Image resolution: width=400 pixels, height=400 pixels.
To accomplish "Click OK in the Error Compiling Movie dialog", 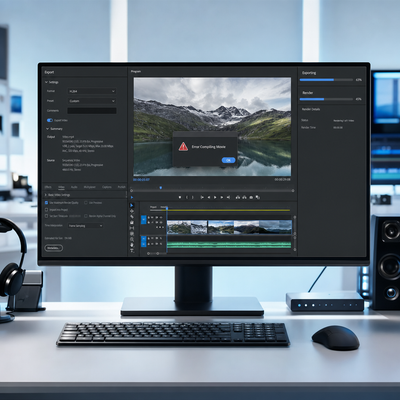I will (x=228, y=160).
